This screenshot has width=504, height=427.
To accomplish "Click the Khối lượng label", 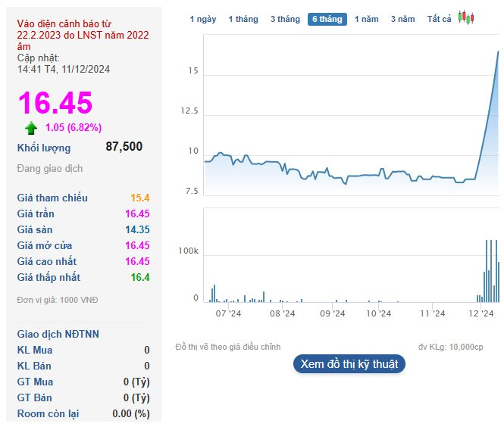I will tap(44, 148).
